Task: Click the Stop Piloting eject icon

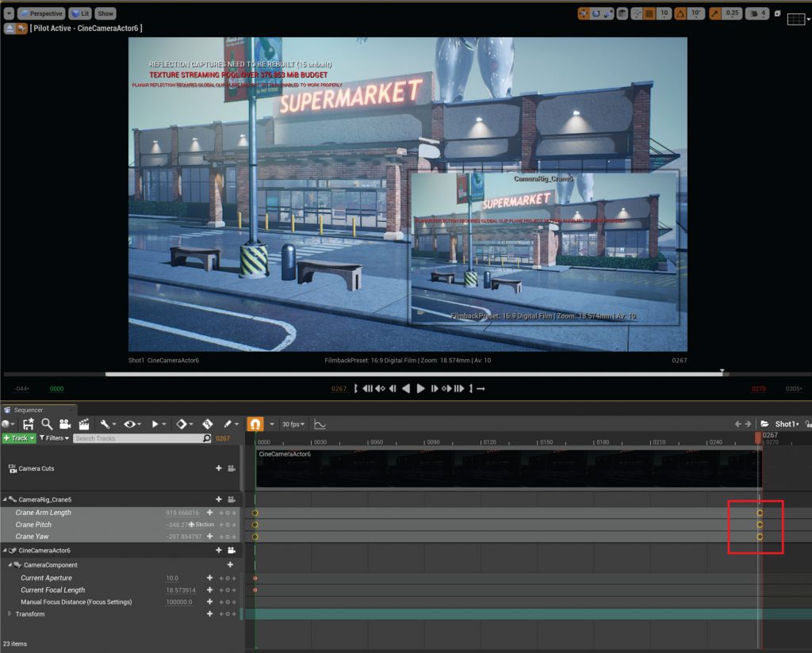Action: [x=10, y=28]
